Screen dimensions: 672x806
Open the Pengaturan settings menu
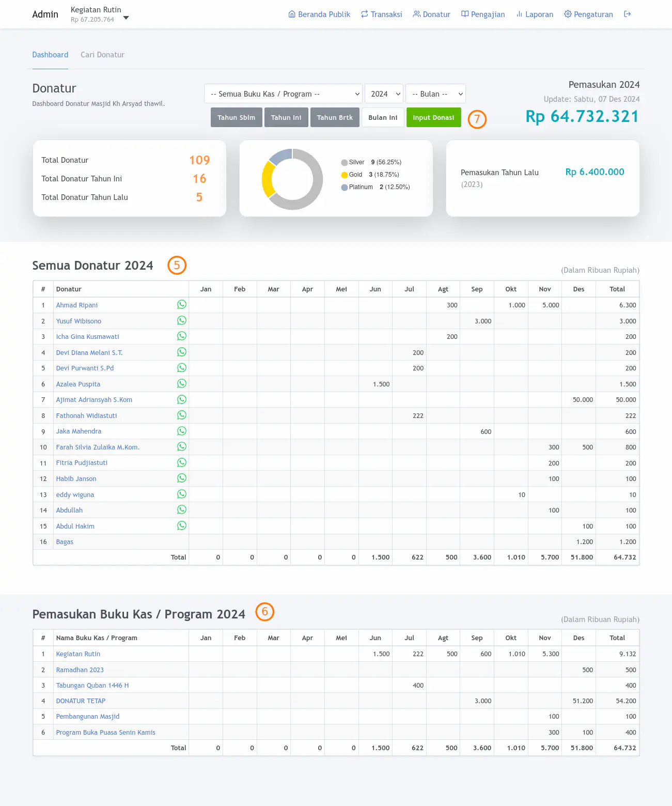coord(588,14)
